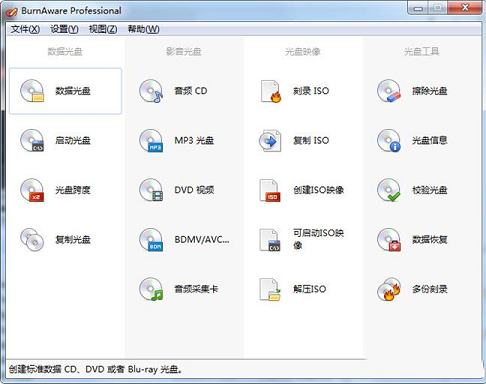
Task: Open the 复制光盘 copy disc icon
Action: pos(32,240)
